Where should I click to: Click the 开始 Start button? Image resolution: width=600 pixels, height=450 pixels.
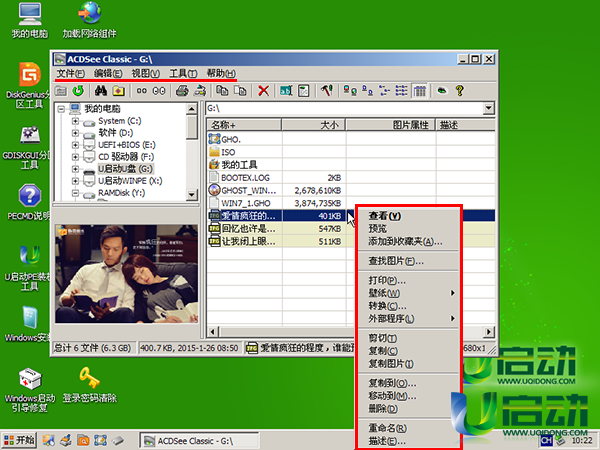[19, 440]
